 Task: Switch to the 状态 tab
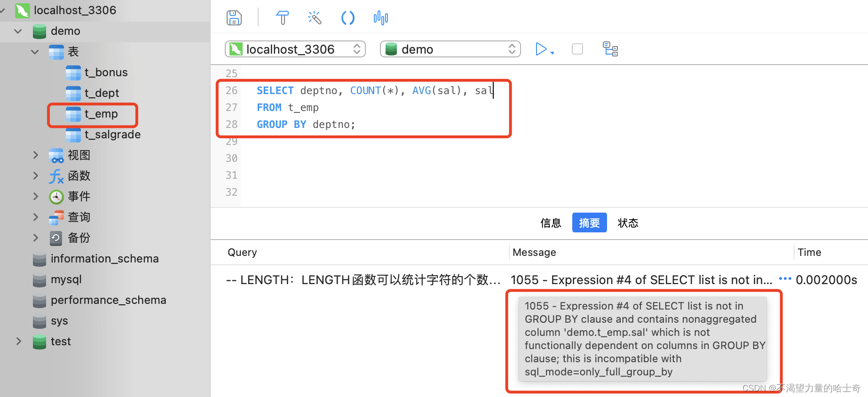point(628,222)
